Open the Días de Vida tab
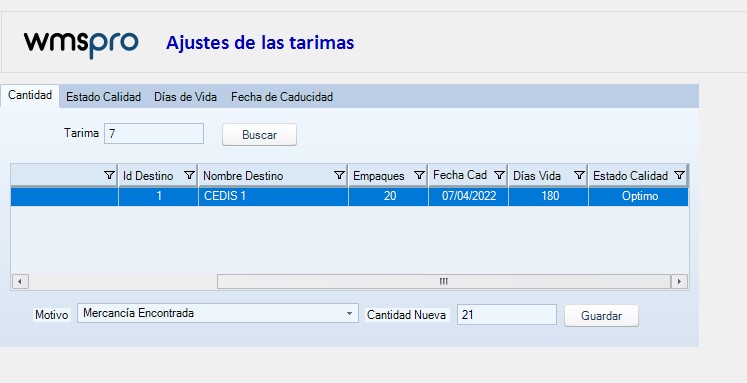 coord(185,97)
